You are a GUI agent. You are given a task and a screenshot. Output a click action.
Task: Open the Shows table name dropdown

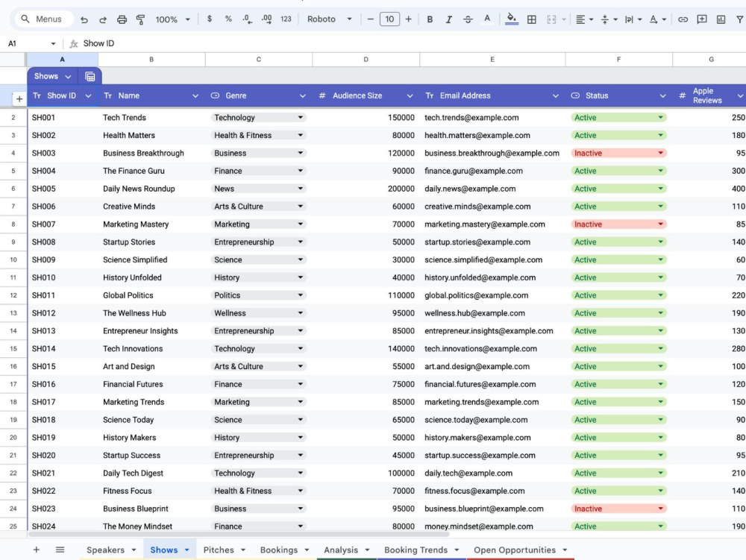(68, 77)
